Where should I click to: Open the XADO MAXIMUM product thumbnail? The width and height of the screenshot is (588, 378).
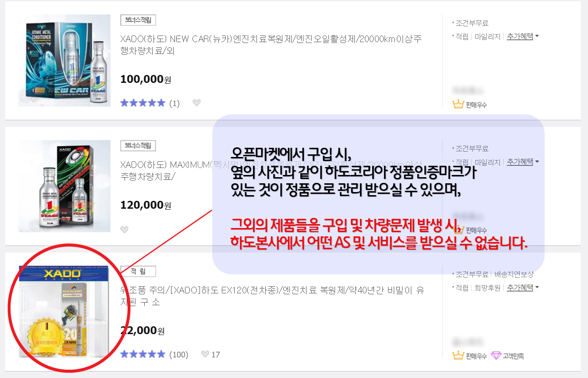coord(64,186)
